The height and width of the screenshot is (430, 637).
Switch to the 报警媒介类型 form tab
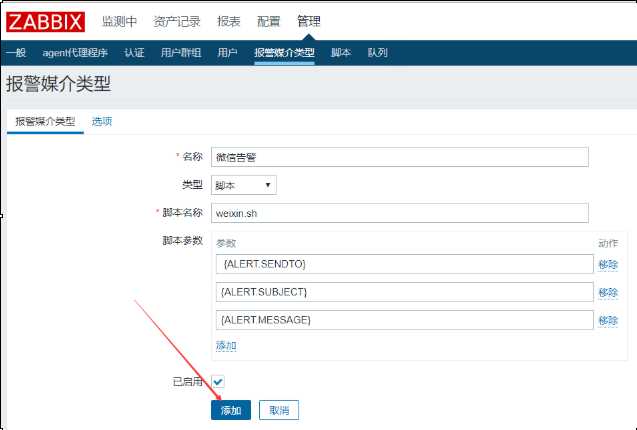(45, 122)
